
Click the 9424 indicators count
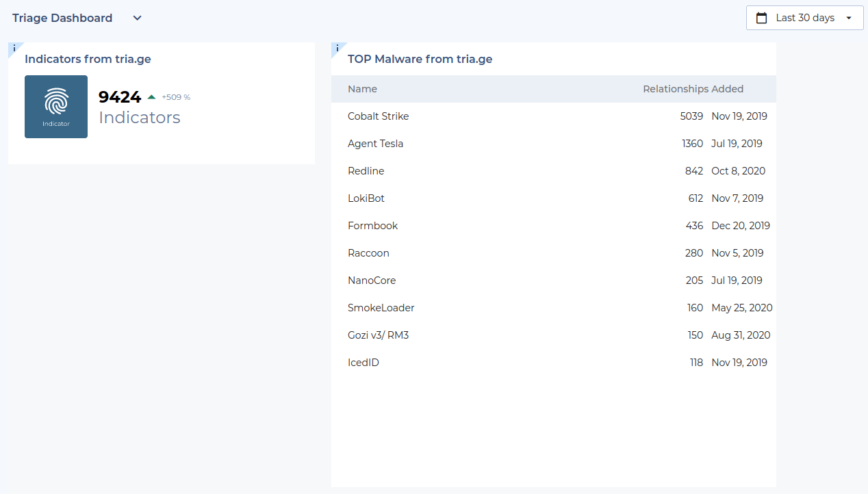[120, 97]
